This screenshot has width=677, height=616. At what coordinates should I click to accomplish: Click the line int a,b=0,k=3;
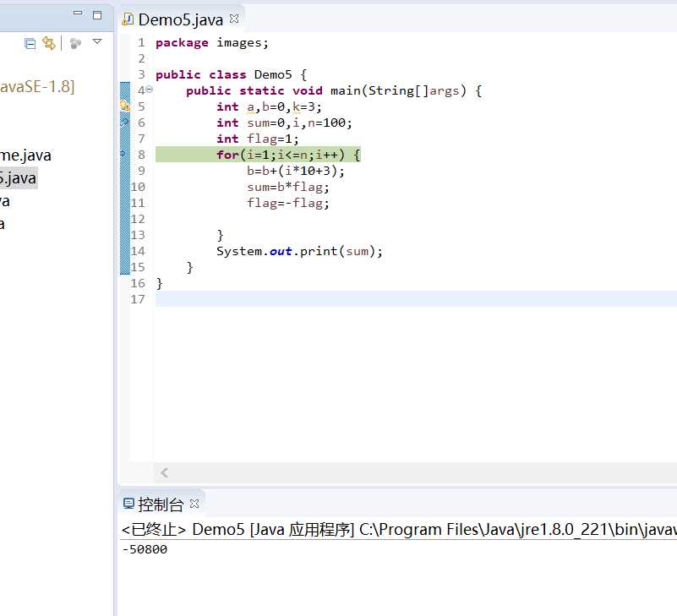point(270,106)
